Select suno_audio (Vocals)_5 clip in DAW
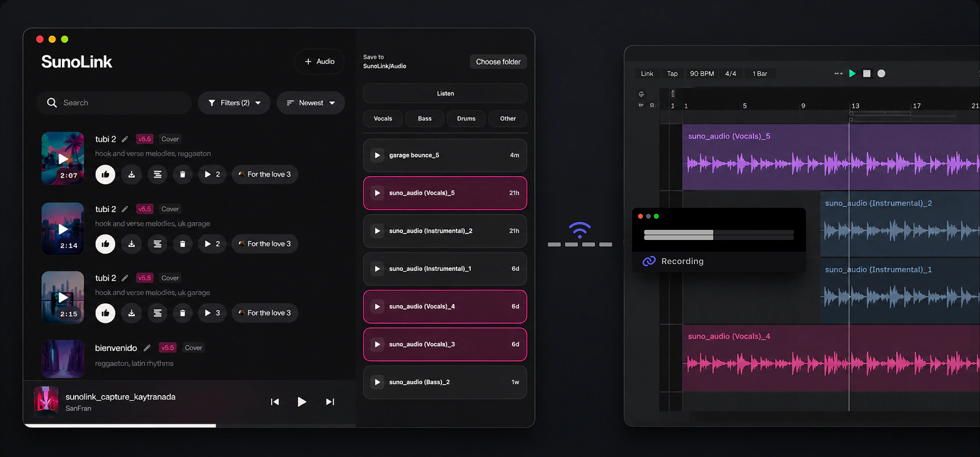 [x=831, y=157]
